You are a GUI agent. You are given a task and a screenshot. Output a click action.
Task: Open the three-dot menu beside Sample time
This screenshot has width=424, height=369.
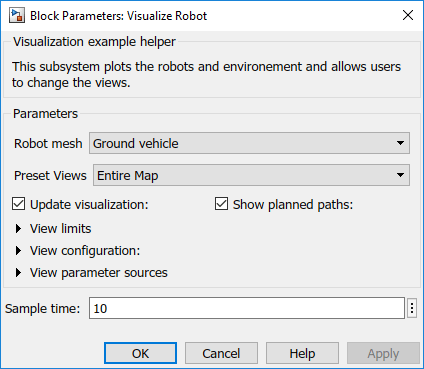412,308
